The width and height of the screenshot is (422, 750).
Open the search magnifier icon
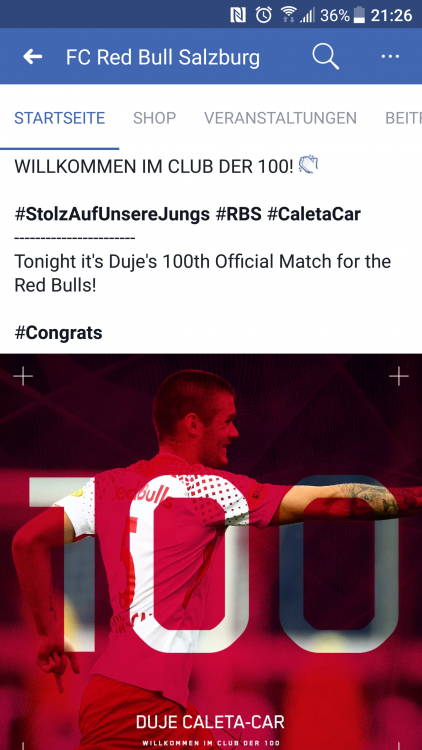[326, 56]
